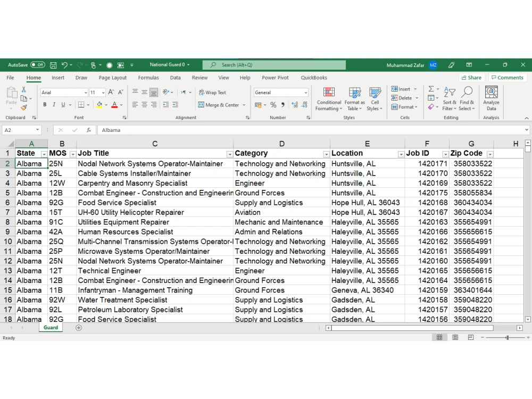Click the Comments button
The width and height of the screenshot is (532, 399).
[508, 78]
